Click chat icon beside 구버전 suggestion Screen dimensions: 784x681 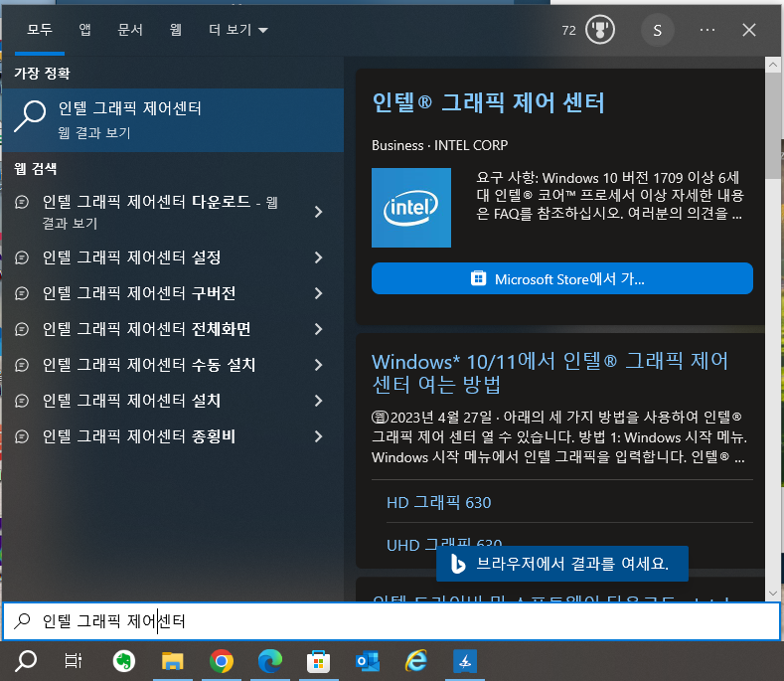click(x=22, y=293)
